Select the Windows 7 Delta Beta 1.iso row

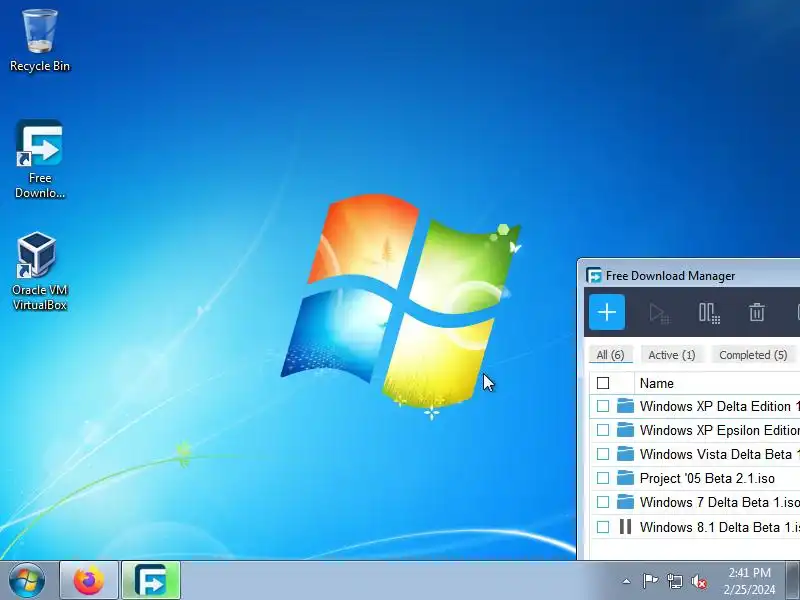[695, 502]
